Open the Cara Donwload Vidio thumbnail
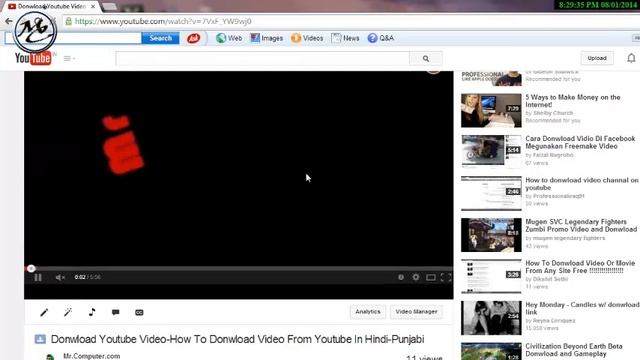 [491, 152]
